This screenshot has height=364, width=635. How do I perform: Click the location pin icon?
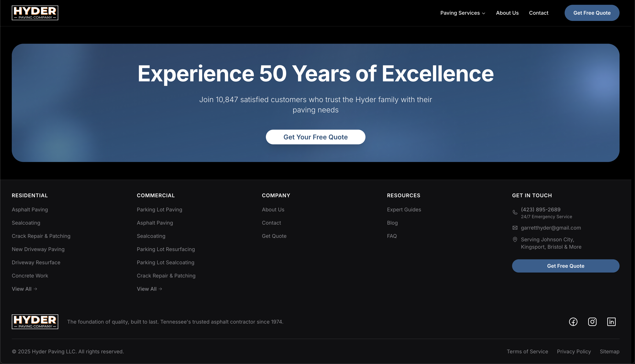515,239
